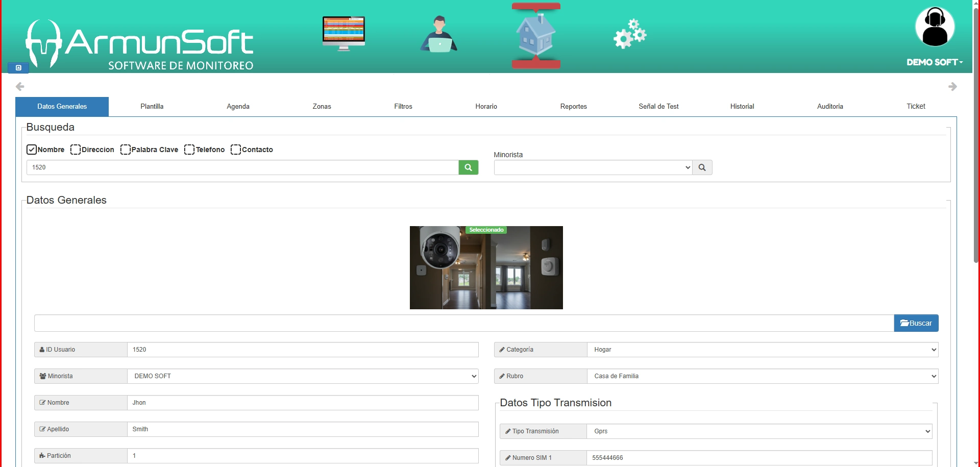Click the security camera thumbnail image
Screen dimensions: 980x467
click(486, 268)
